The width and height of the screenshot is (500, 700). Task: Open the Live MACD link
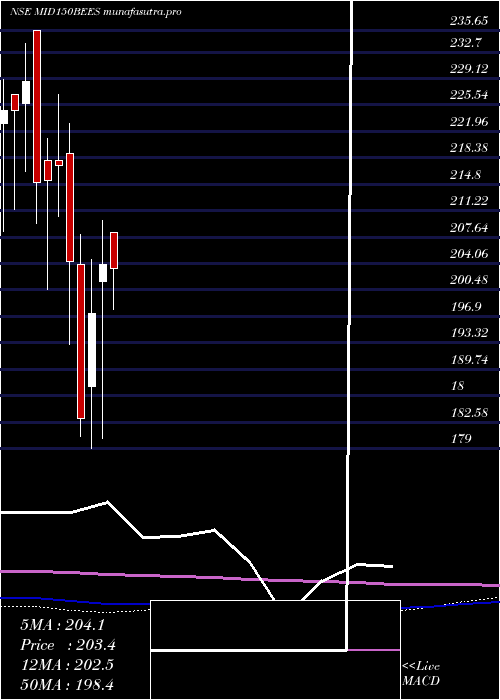[421, 674]
